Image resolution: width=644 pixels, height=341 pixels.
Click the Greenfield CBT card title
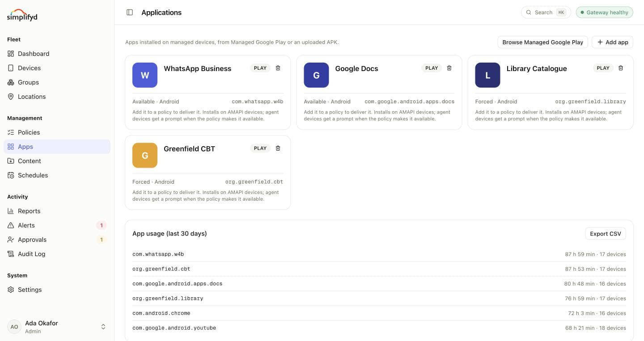(189, 149)
